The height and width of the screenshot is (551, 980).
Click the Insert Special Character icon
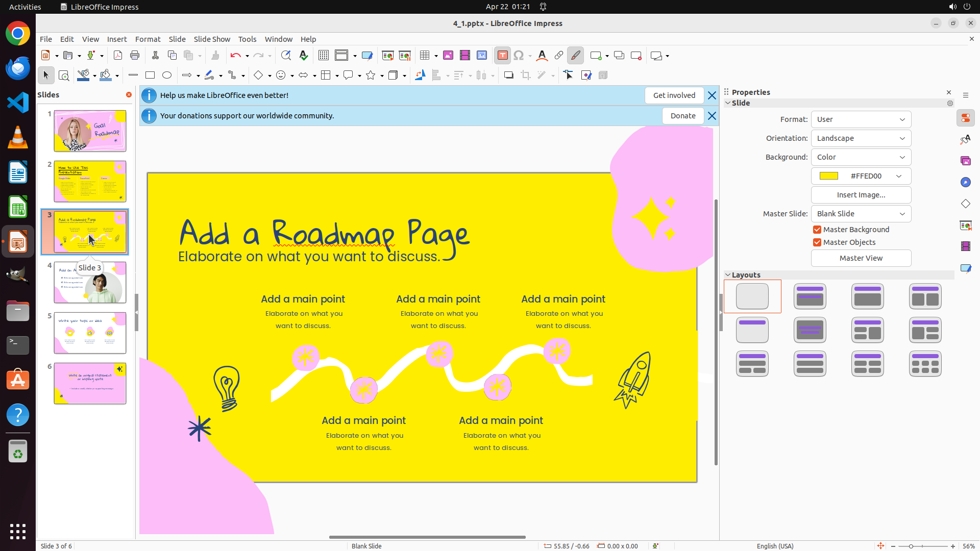point(519,56)
